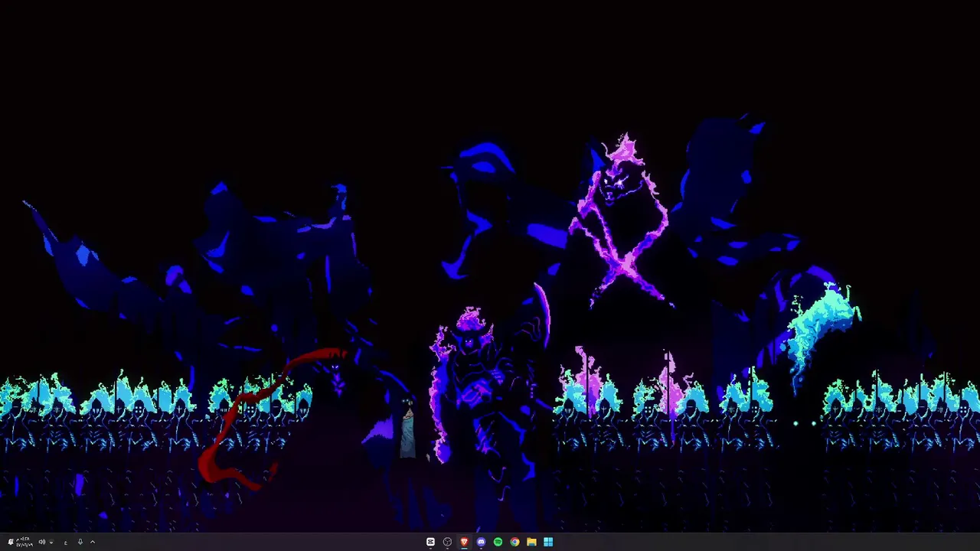Open the speaker volume control
The width and height of the screenshot is (980, 551).
pyautogui.click(x=42, y=542)
